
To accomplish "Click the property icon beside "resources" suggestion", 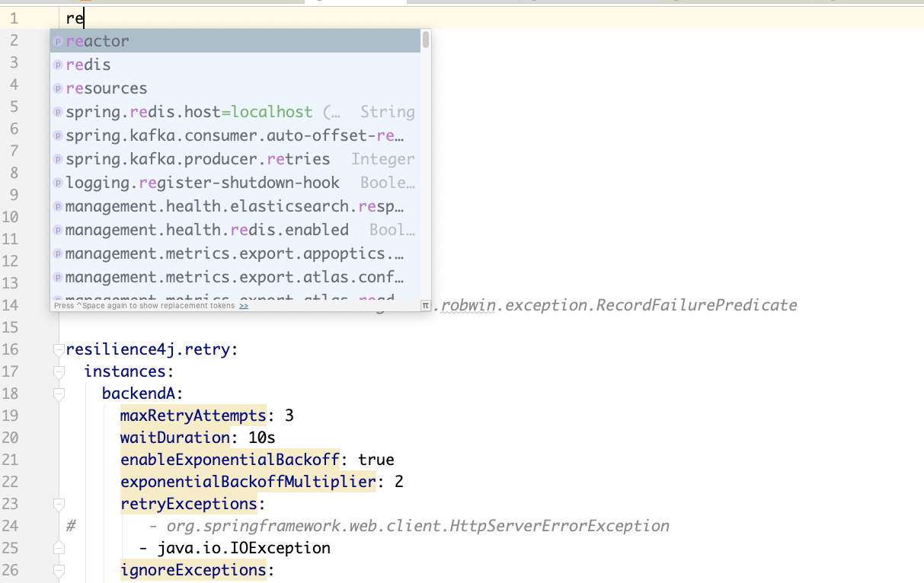I will point(58,88).
